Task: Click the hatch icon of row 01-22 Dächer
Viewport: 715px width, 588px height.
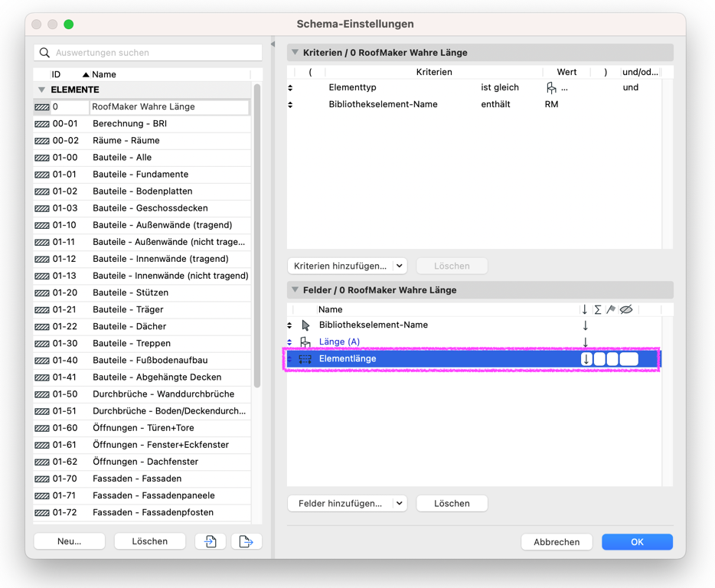Action: tap(42, 327)
